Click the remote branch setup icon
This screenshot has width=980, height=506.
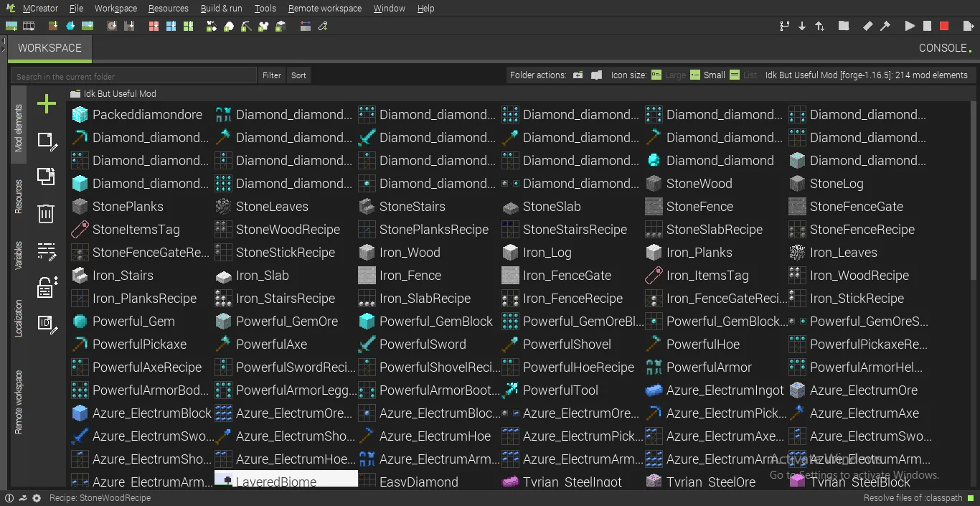point(784,26)
